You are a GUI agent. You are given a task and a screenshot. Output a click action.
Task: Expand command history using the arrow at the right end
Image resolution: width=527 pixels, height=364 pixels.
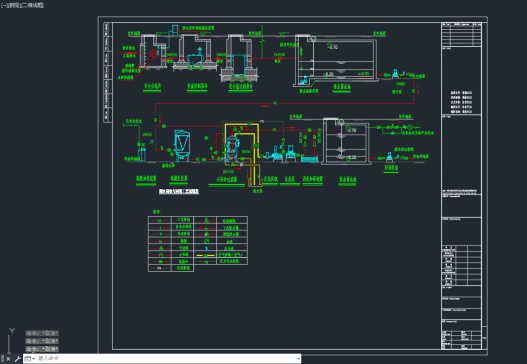pyautogui.click(x=298, y=359)
